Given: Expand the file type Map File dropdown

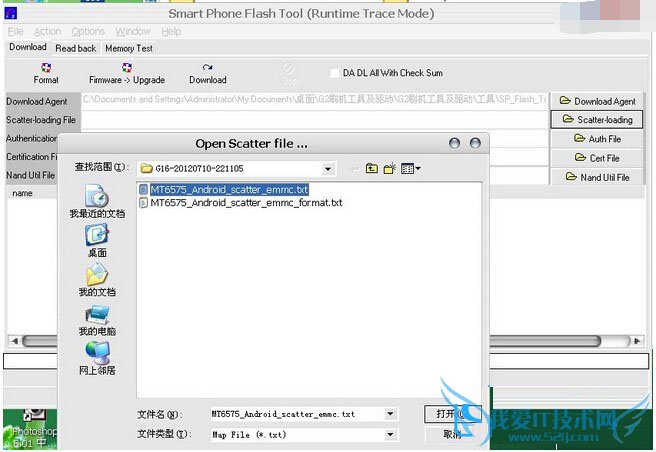Looking at the screenshot, I should (x=390, y=434).
